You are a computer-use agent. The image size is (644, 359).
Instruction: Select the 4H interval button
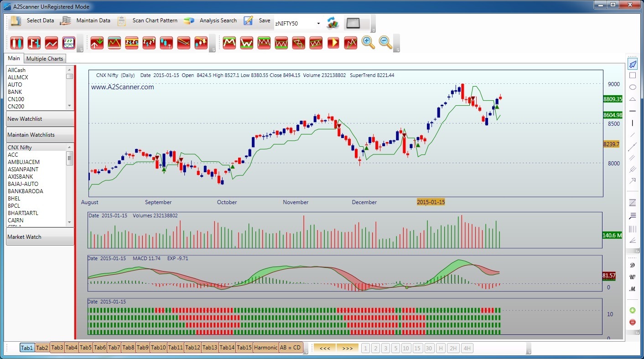[467, 349]
